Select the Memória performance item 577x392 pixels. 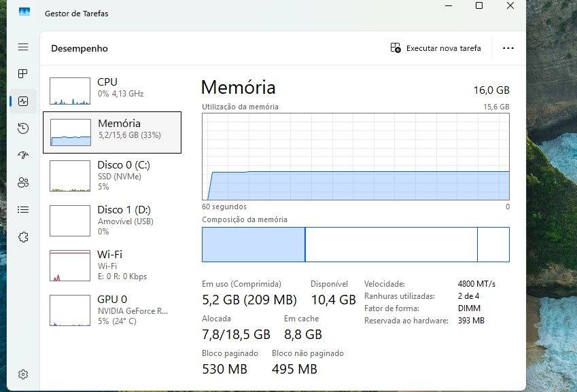coord(112,132)
